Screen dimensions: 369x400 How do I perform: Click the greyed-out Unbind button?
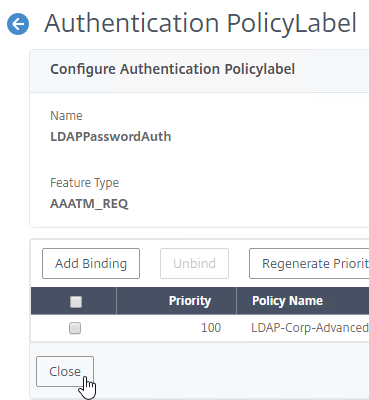point(194,263)
